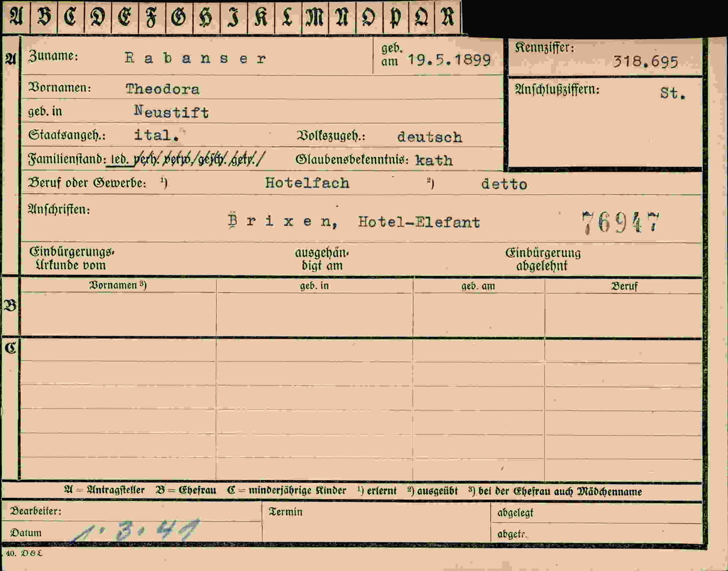
Task: Click the alphabet index tab 'M'
Action: [315, 17]
